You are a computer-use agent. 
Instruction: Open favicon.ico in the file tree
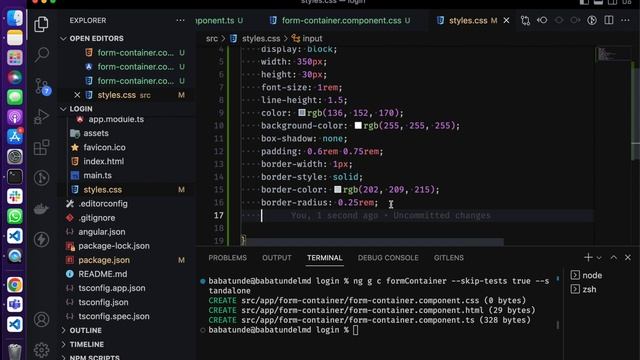[x=104, y=147]
